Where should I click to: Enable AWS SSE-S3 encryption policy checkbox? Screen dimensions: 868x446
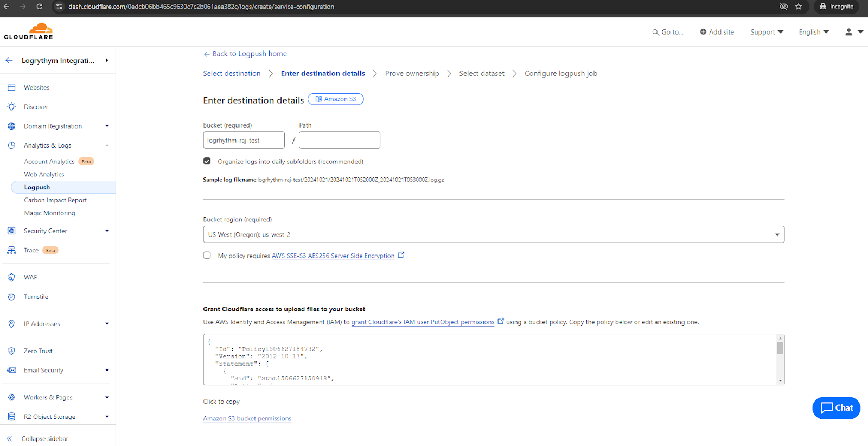click(207, 256)
